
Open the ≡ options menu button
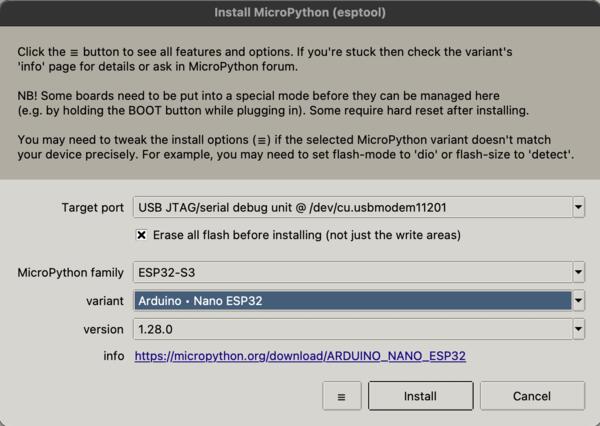click(341, 396)
